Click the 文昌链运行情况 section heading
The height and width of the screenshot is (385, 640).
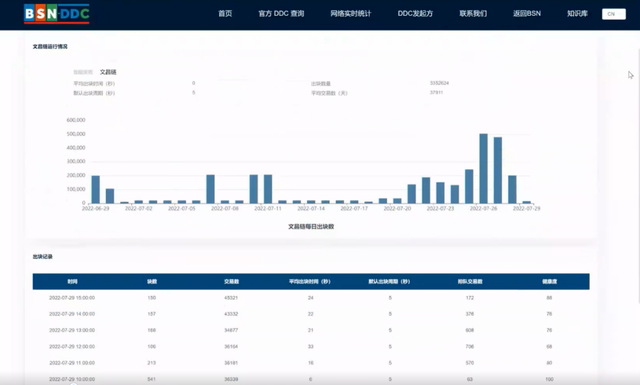tap(50, 47)
